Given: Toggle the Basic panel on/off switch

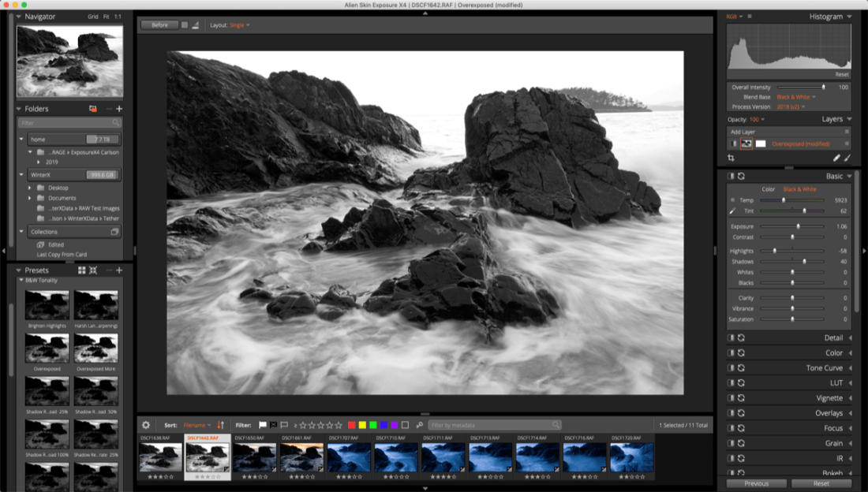Looking at the screenshot, I should (x=731, y=176).
